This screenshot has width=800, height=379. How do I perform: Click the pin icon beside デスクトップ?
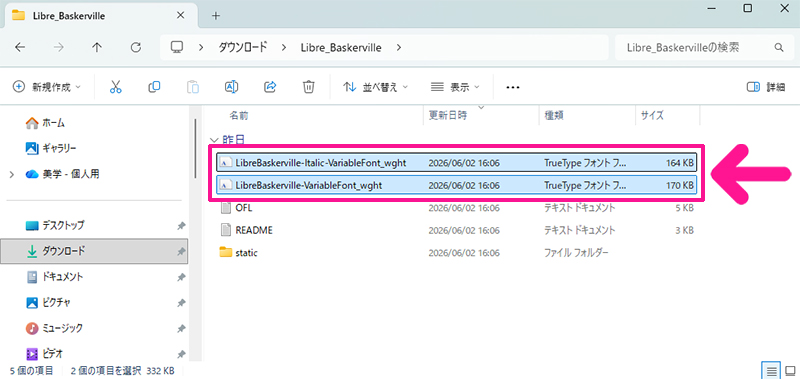tap(181, 225)
